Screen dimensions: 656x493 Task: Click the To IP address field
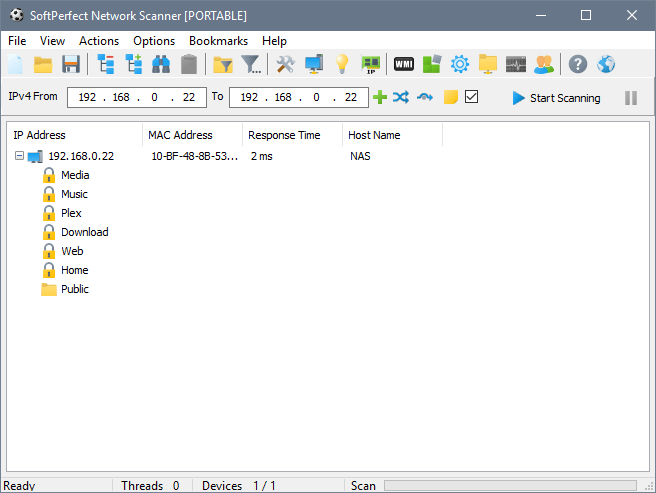(x=299, y=97)
